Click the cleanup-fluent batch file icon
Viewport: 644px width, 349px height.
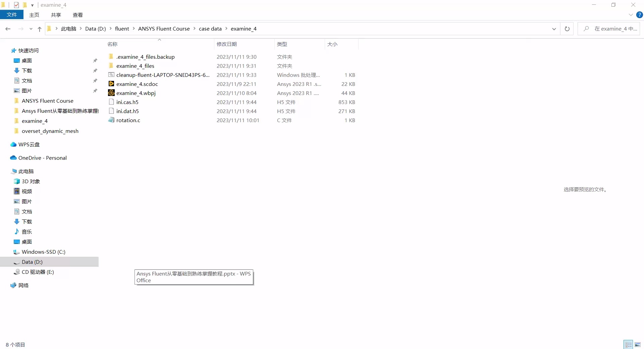tap(111, 75)
